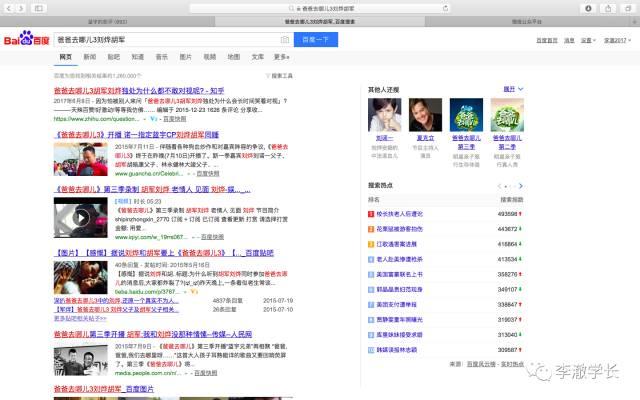Go back with Safari's back arrow
The image size is (640, 400).
(9, 8)
